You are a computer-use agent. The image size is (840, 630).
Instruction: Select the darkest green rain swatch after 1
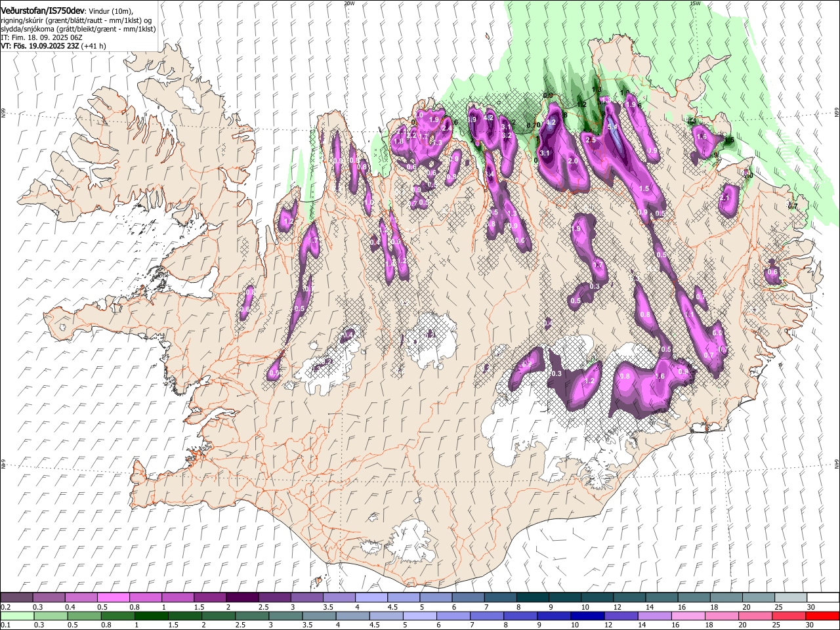pos(152,616)
